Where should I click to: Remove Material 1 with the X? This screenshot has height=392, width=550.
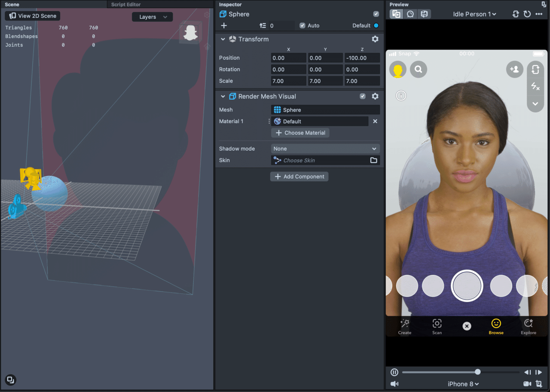coord(375,122)
